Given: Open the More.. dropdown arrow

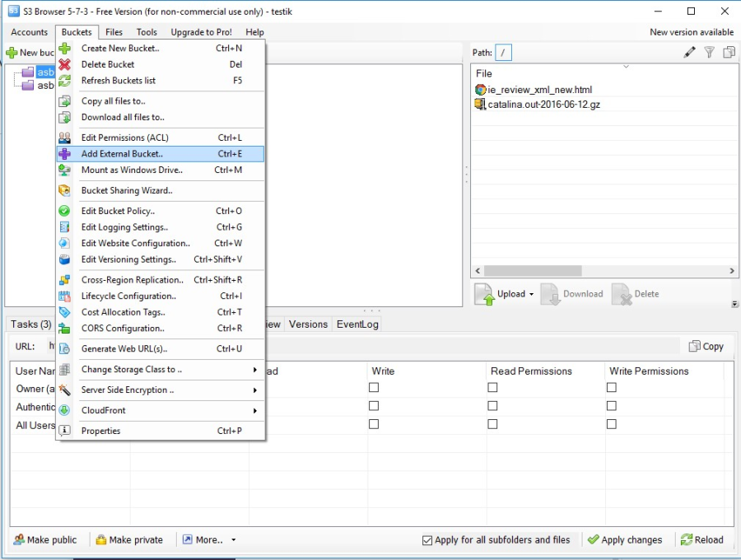Looking at the screenshot, I should point(234,539).
